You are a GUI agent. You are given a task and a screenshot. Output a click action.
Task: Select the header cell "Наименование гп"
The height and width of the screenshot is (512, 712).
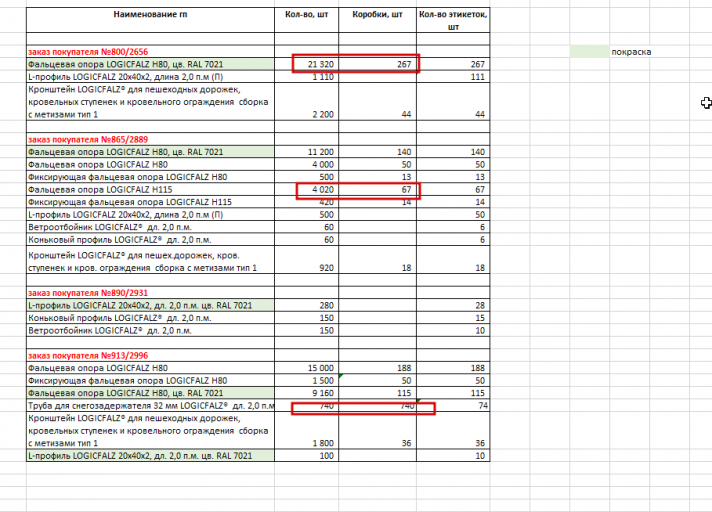[x=150, y=20]
